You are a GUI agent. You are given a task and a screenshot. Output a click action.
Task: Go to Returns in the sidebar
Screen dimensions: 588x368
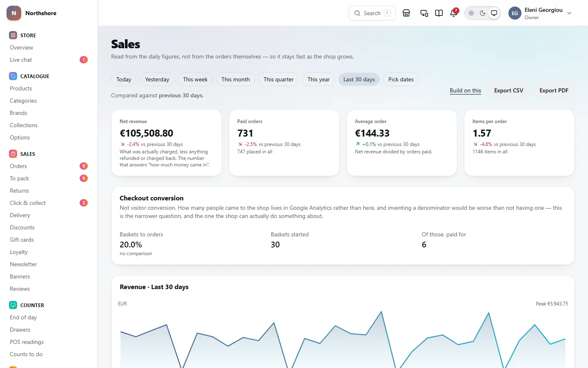point(19,191)
